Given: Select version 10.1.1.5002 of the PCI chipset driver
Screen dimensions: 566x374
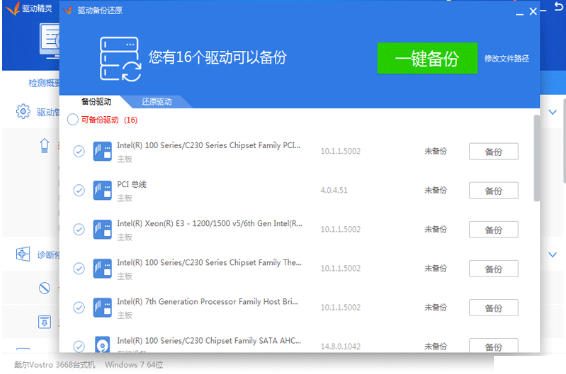Looking at the screenshot, I should pyautogui.click(x=340, y=151).
